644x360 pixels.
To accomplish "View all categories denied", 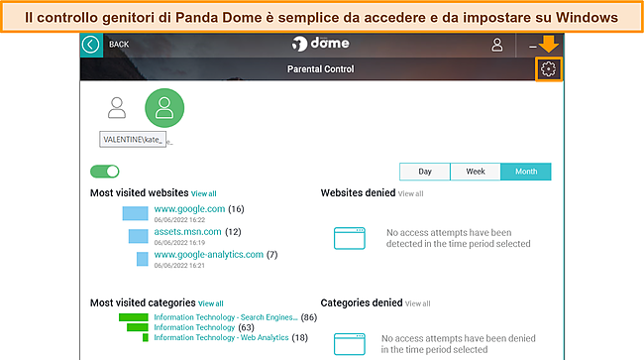I will 418,303.
